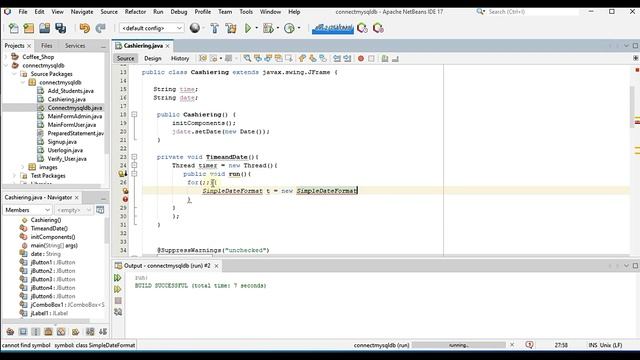Click the running progress bar in status bar
Screen dimensions: 640x360
point(459,345)
